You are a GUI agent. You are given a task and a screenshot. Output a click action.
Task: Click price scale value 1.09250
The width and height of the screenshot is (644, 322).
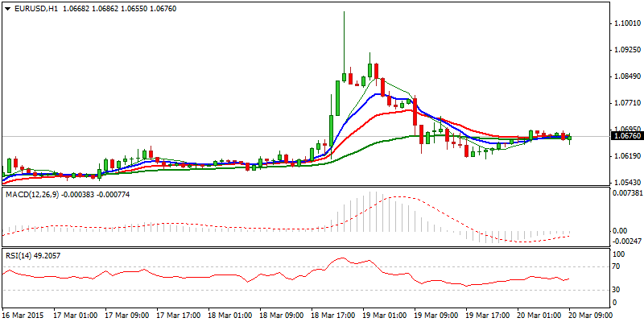[627, 50]
